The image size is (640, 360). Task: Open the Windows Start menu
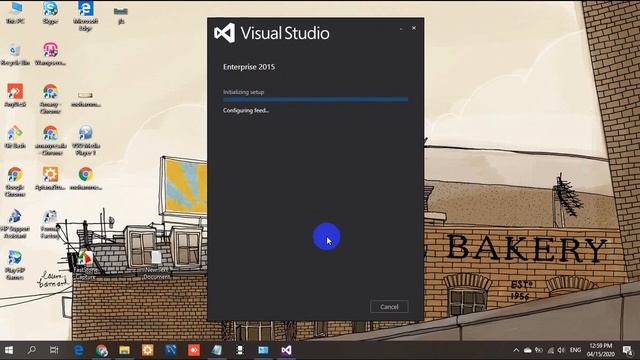[9, 350]
